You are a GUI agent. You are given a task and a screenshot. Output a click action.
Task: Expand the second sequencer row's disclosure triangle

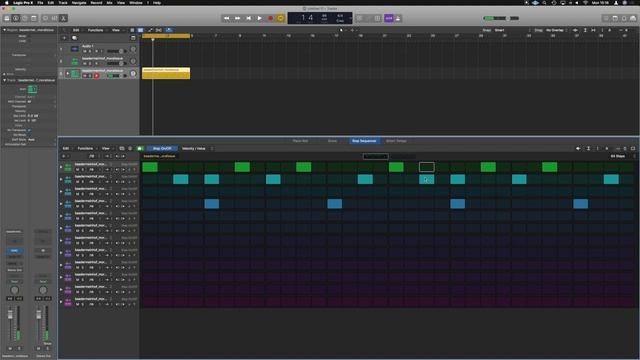(x=61, y=179)
